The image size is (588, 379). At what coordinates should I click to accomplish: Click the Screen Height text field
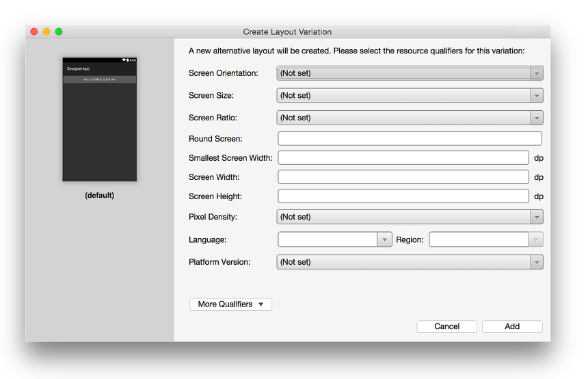click(403, 196)
